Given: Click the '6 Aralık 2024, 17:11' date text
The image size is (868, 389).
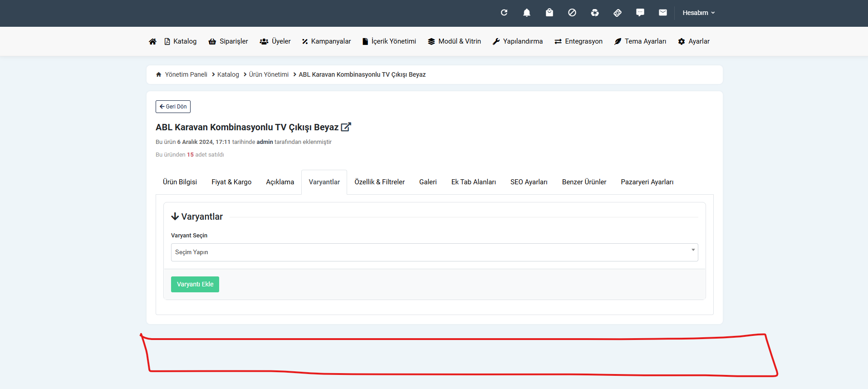Looking at the screenshot, I should tap(204, 142).
